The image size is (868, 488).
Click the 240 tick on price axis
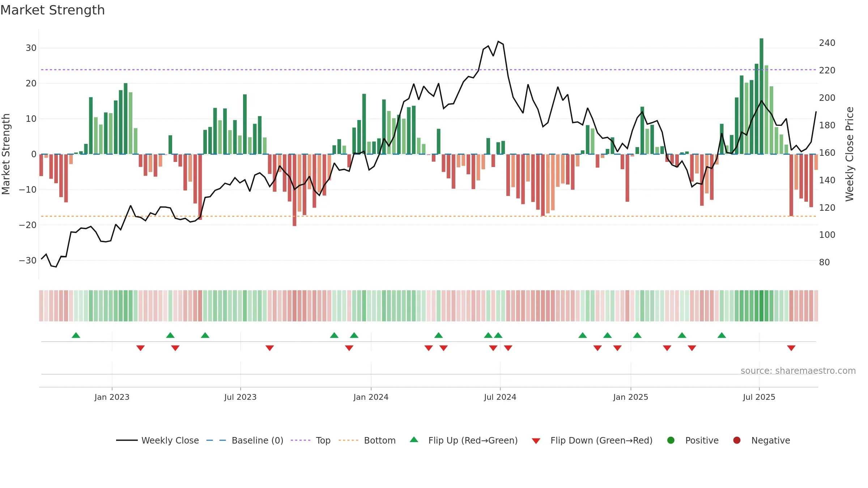click(827, 43)
